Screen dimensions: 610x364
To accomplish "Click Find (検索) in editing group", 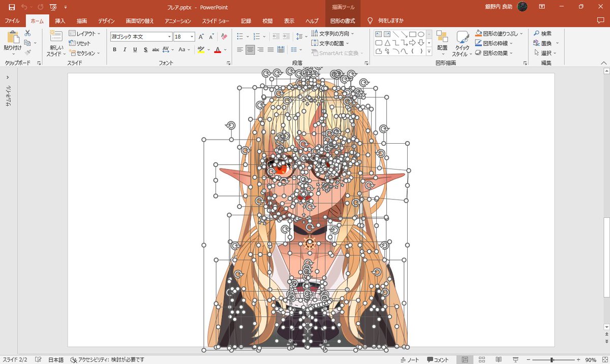I will point(542,34).
